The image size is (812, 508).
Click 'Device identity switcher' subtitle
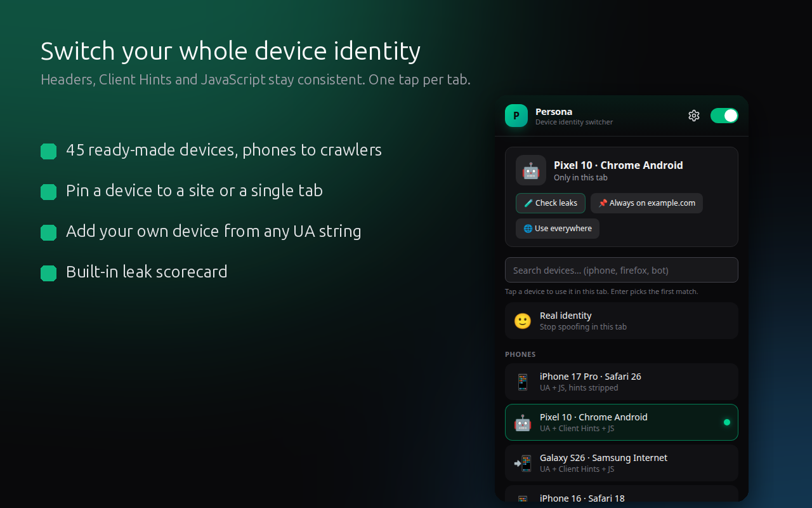(x=574, y=122)
